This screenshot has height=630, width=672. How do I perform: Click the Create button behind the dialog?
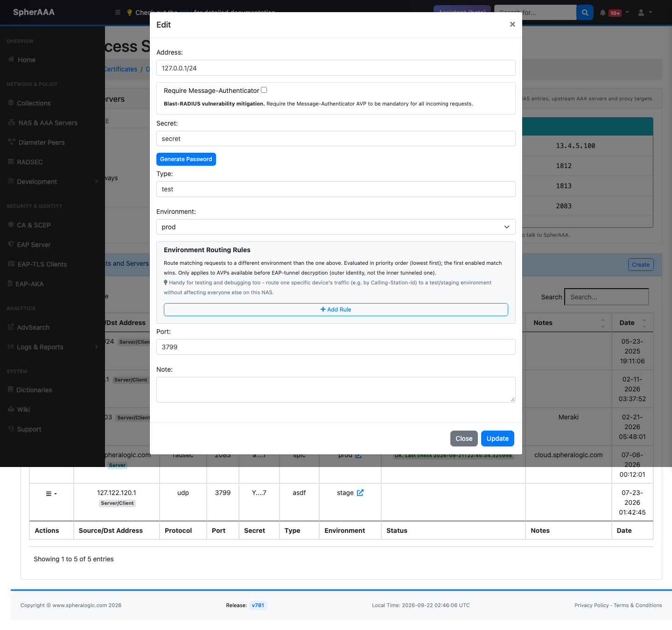641,265
